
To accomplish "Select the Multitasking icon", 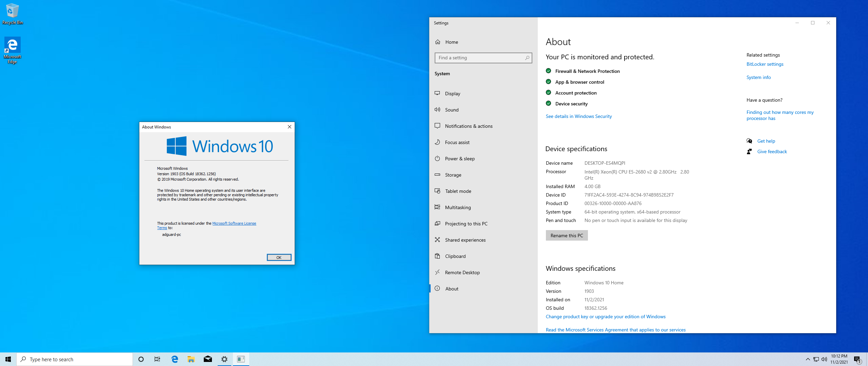I will [x=437, y=207].
